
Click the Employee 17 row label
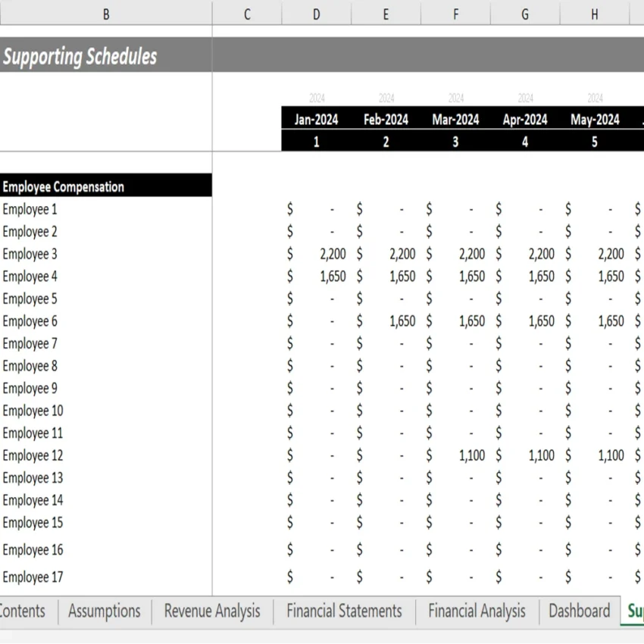32,577
